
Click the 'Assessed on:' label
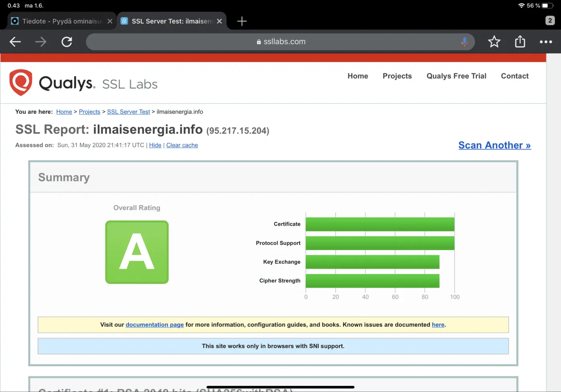[34, 145]
